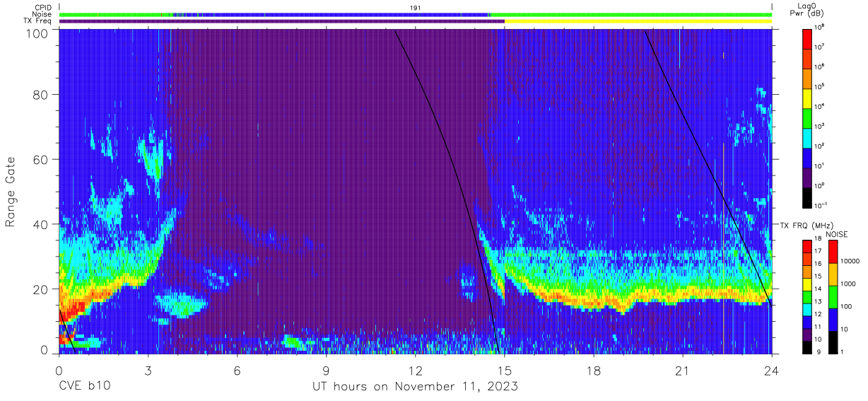Click the purple 10–11 MHz segment of the TX FRQ colorbar
The height and width of the screenshot is (401, 868).
coord(807,333)
